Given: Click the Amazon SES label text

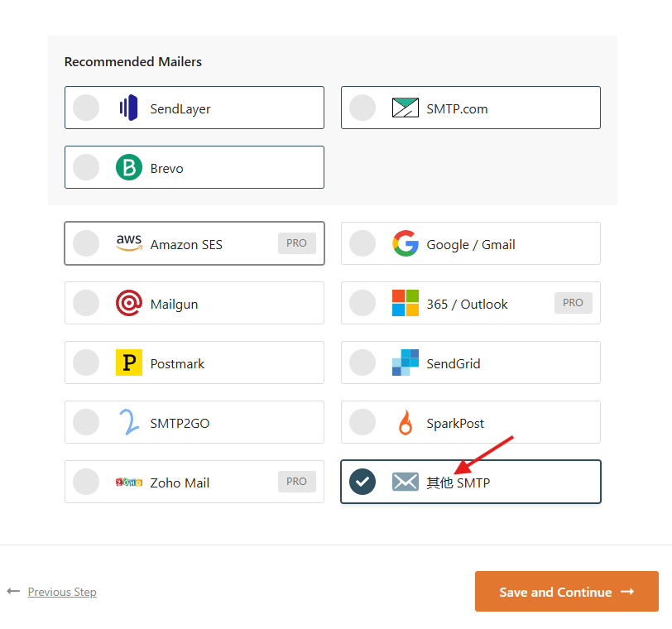Looking at the screenshot, I should 186,245.
